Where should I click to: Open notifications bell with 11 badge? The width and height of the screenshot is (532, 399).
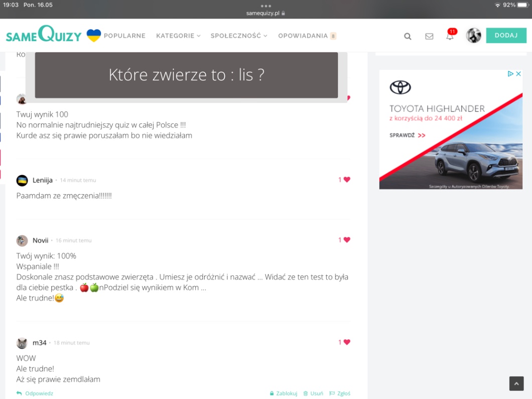click(x=450, y=36)
